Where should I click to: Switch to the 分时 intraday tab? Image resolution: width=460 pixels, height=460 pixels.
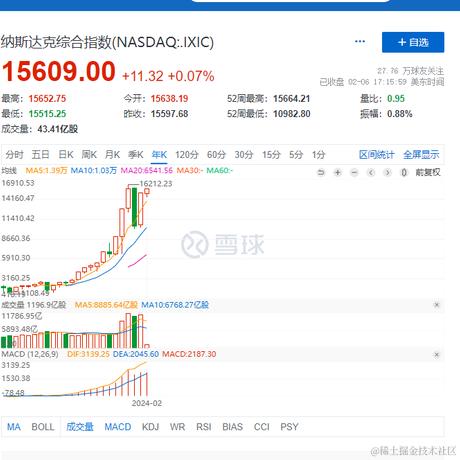click(14, 155)
